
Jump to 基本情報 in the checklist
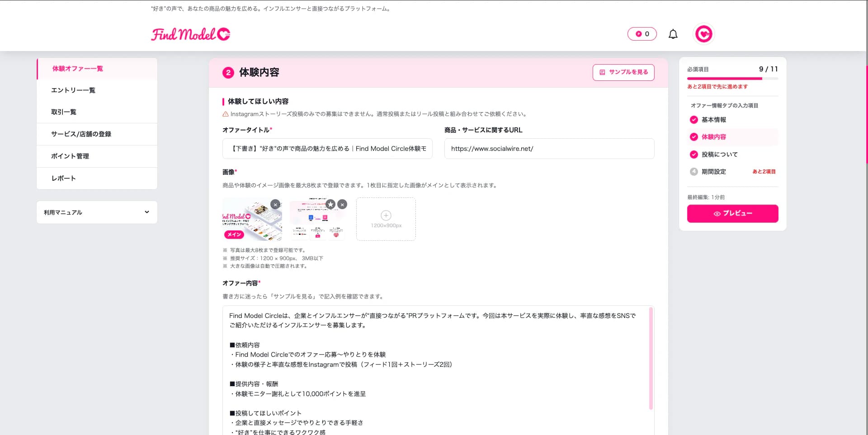pos(732,120)
